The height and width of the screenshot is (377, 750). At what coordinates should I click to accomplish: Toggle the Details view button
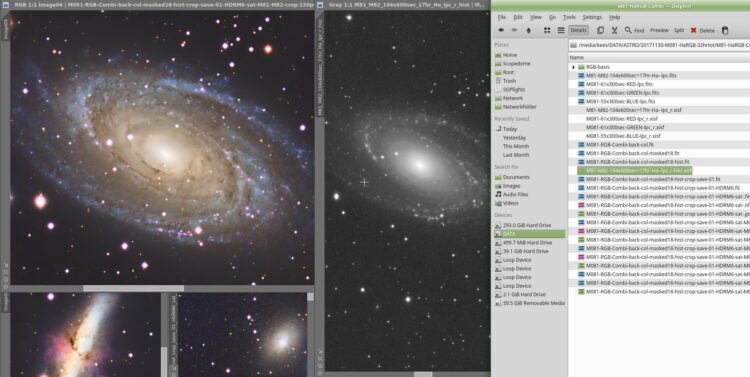point(578,30)
